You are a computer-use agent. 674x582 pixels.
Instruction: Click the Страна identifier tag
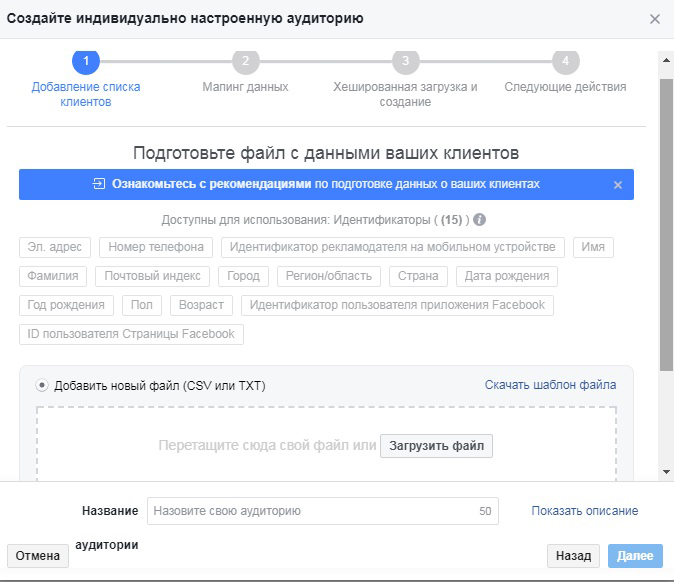[x=418, y=276]
